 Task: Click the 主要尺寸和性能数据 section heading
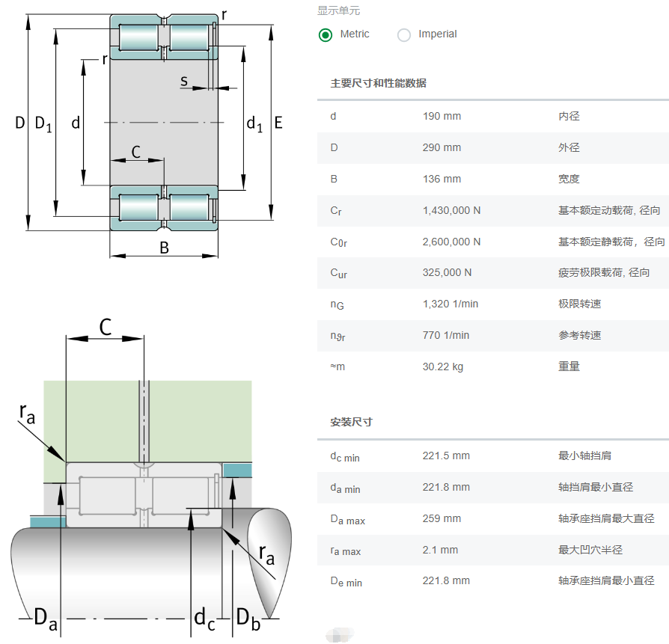pos(378,83)
